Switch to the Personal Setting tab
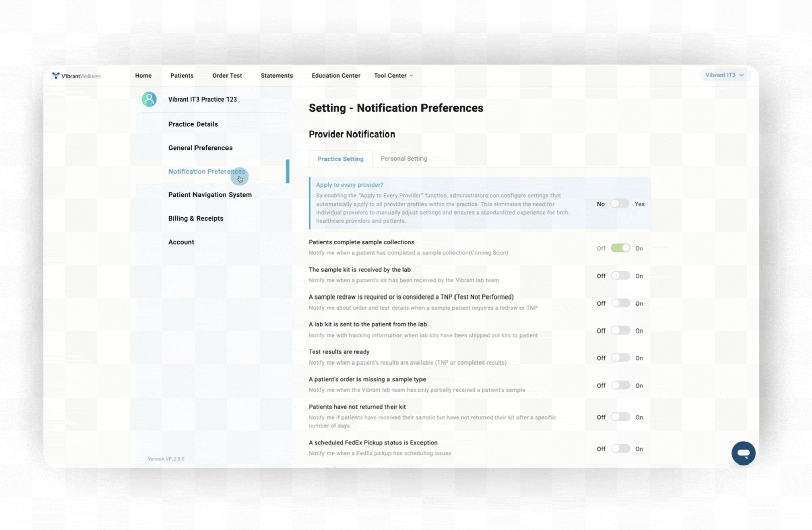The height and width of the screenshot is (530, 812). [x=404, y=159]
